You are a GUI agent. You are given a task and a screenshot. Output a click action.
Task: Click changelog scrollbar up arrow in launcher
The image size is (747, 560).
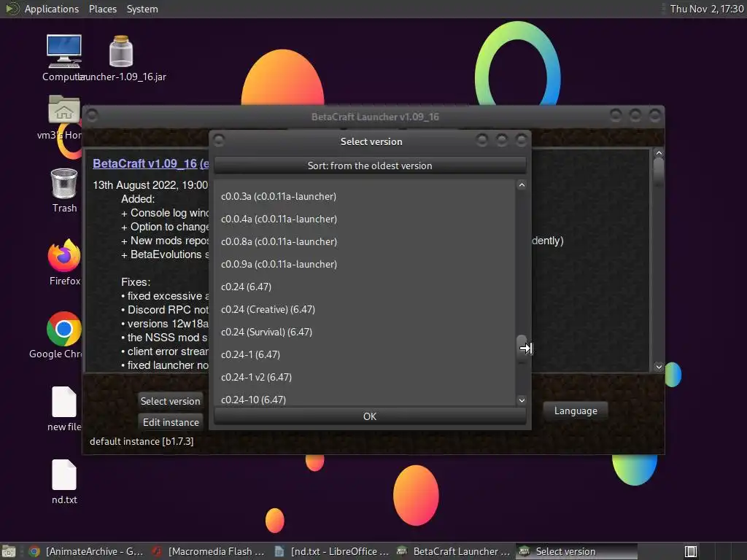point(659,153)
